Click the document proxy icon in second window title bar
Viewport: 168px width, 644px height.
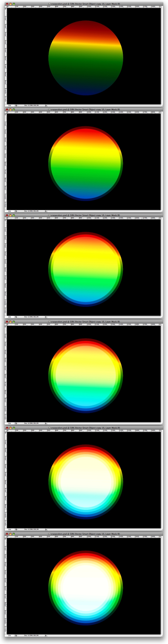point(49,110)
